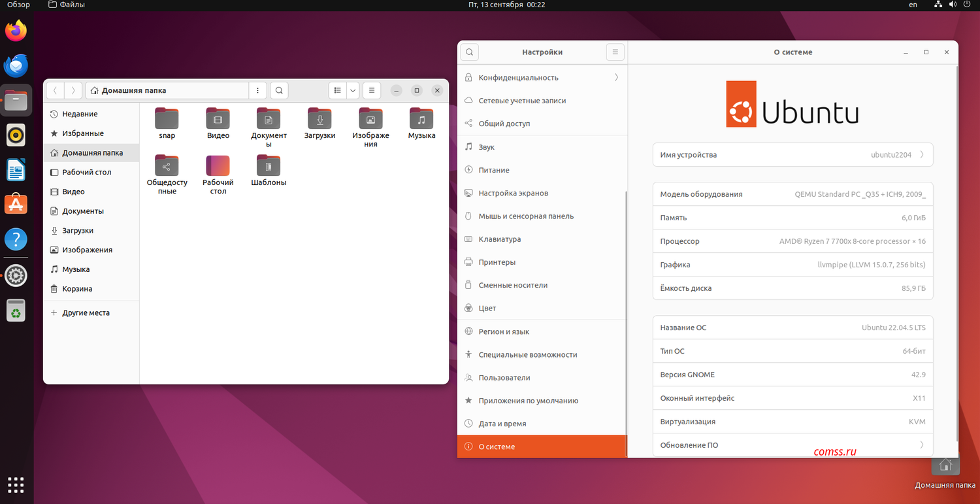Open the Шаблоны folder icon
The height and width of the screenshot is (504, 980).
[269, 165]
